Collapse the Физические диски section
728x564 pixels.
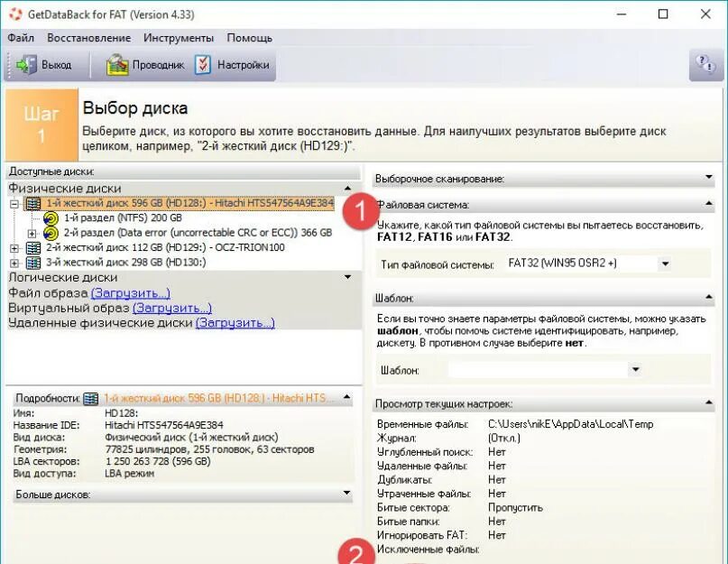click(x=347, y=189)
